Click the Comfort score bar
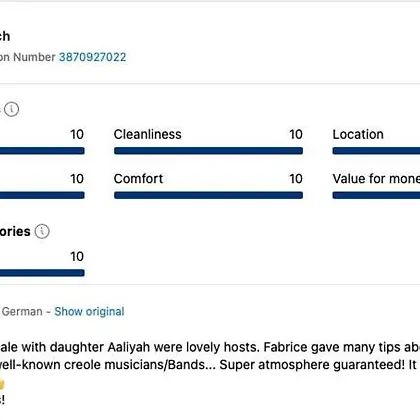 pyautogui.click(x=208, y=195)
